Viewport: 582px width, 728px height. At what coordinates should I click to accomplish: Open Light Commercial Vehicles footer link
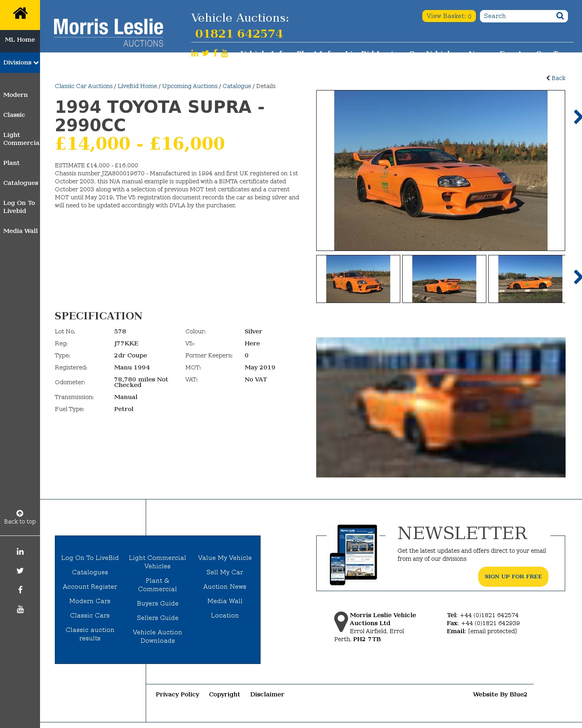tap(158, 562)
